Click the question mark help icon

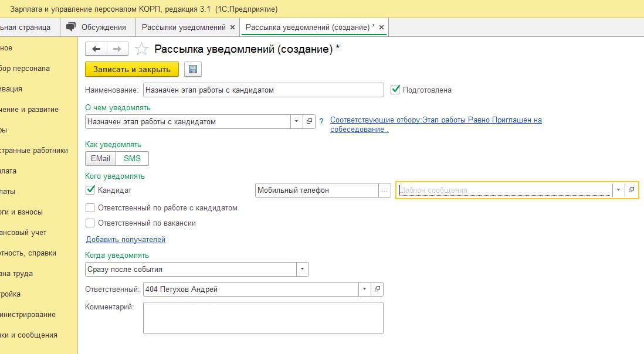pyautogui.click(x=321, y=122)
